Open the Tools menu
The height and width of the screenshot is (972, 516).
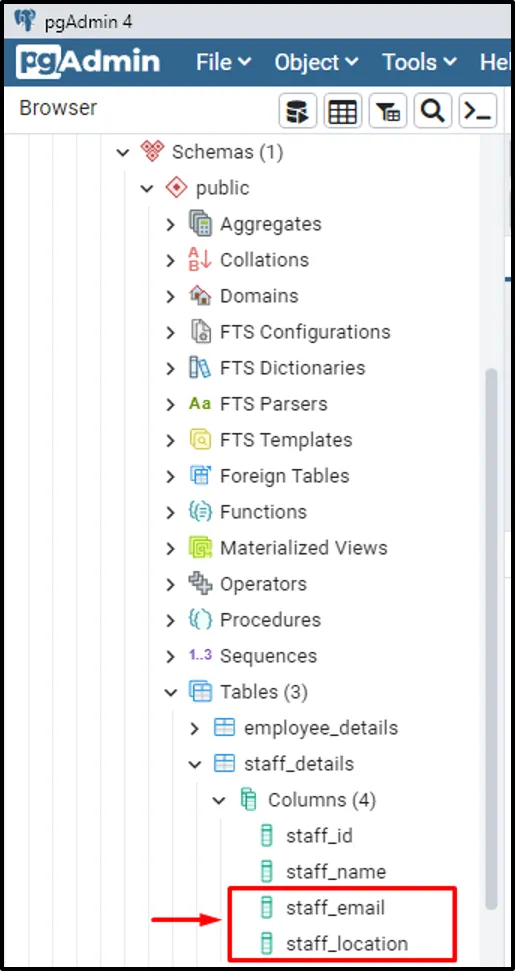tap(419, 62)
